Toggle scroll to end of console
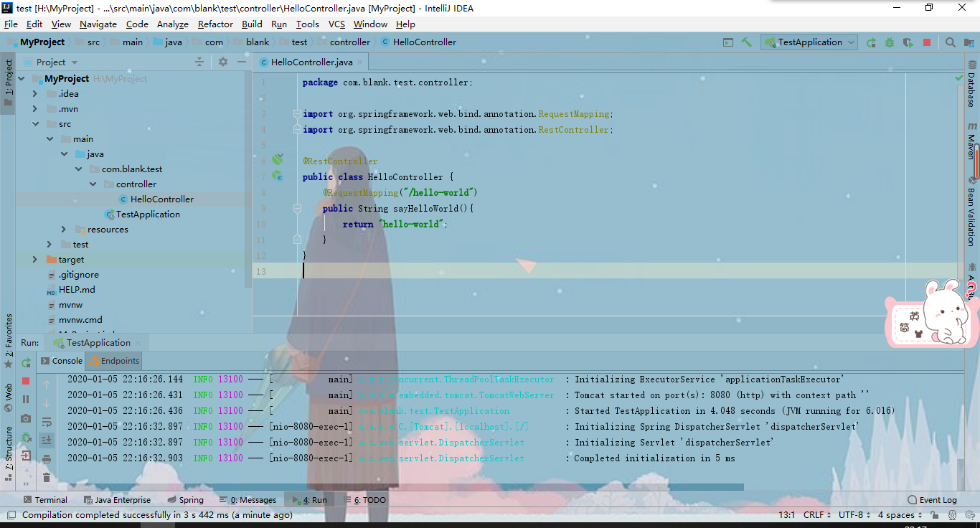 [47, 440]
